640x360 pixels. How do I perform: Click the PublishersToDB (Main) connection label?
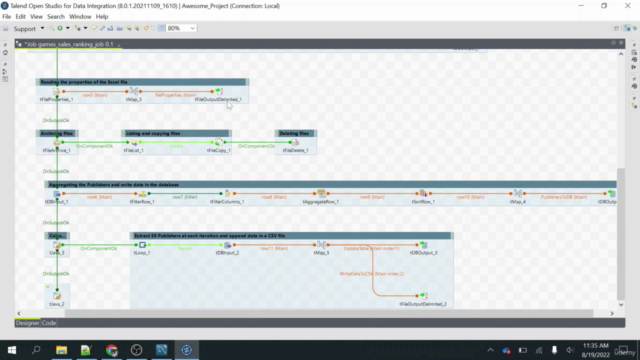click(x=564, y=197)
